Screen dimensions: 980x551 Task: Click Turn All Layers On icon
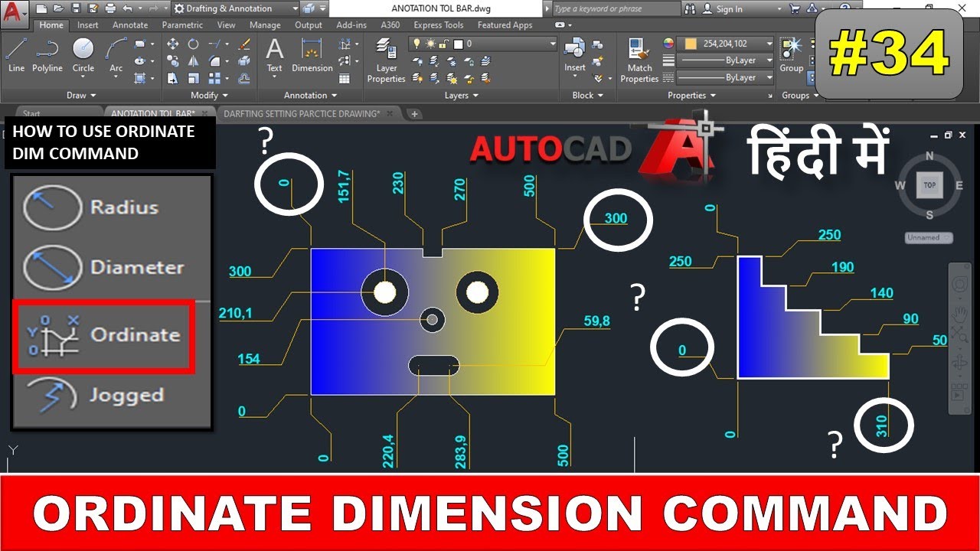point(418,78)
